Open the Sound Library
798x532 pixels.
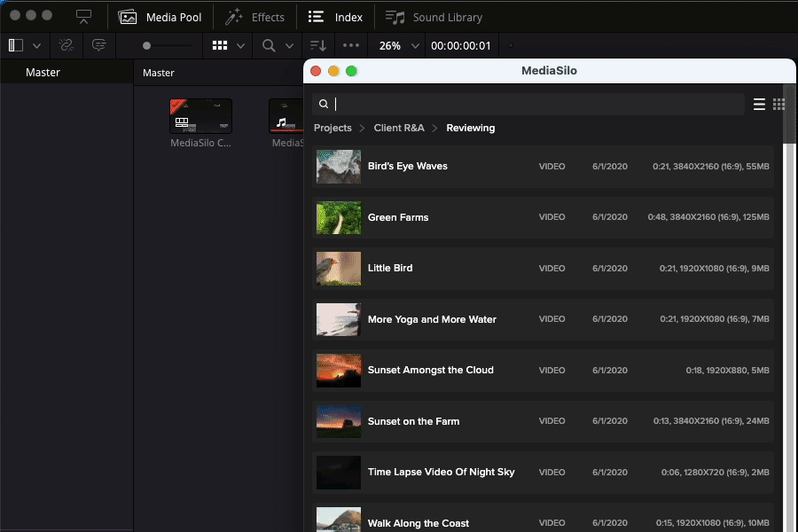434,16
